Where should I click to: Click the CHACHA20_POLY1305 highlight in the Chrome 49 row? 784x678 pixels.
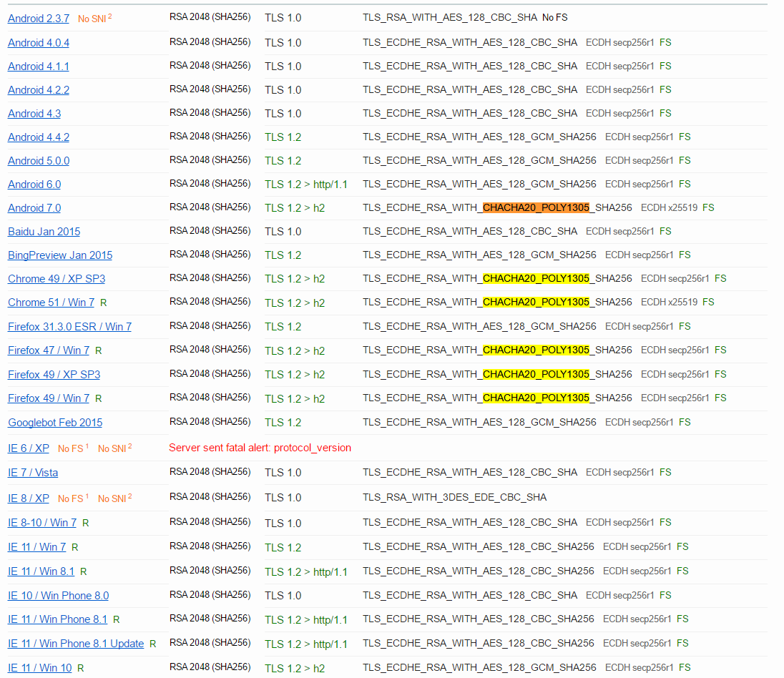point(536,278)
